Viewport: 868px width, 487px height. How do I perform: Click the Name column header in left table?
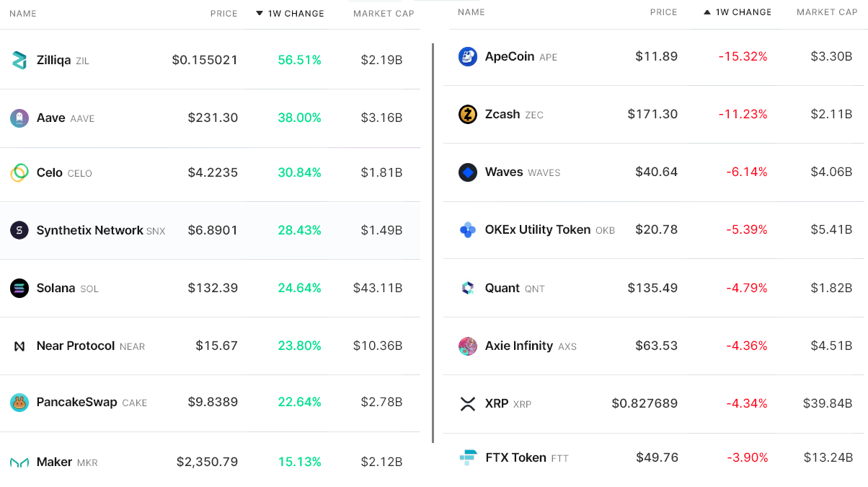(x=23, y=14)
